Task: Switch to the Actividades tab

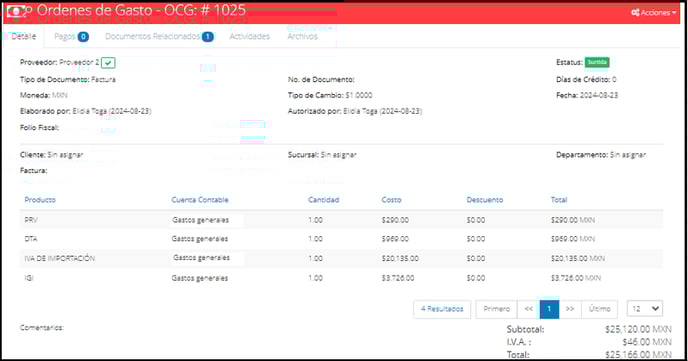Action: (249, 36)
